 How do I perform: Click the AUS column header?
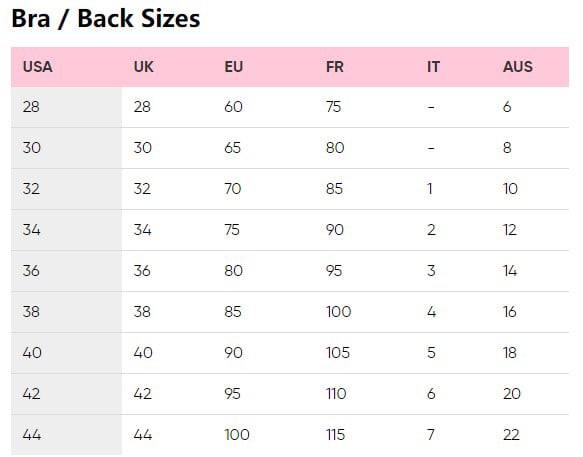[518, 67]
